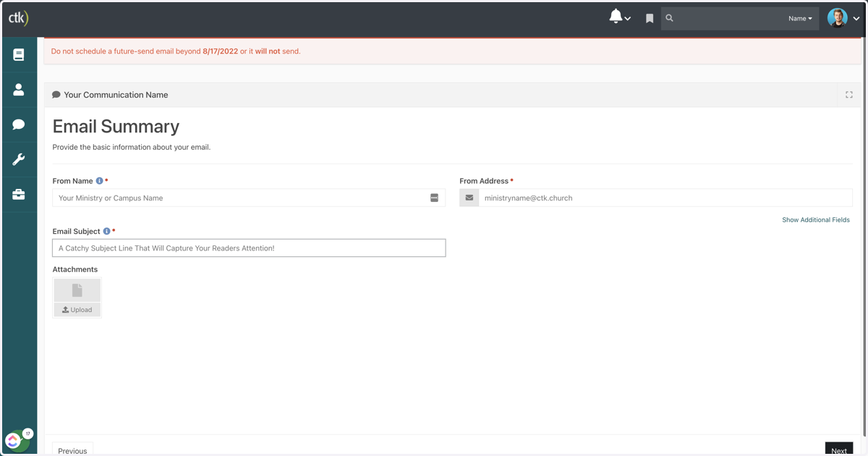Open the person sidebar icon
The width and height of the screenshot is (868, 456).
coord(19,89)
